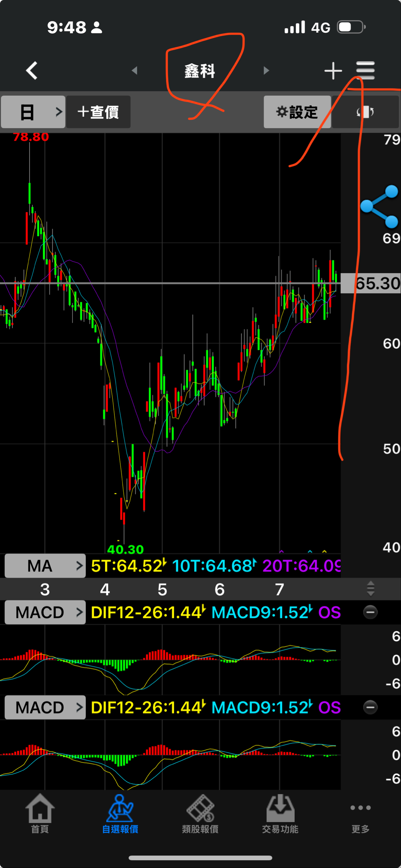The height and width of the screenshot is (868, 401).
Task: Tap the 5T:64.52 moving average value
Action: pyautogui.click(x=129, y=566)
